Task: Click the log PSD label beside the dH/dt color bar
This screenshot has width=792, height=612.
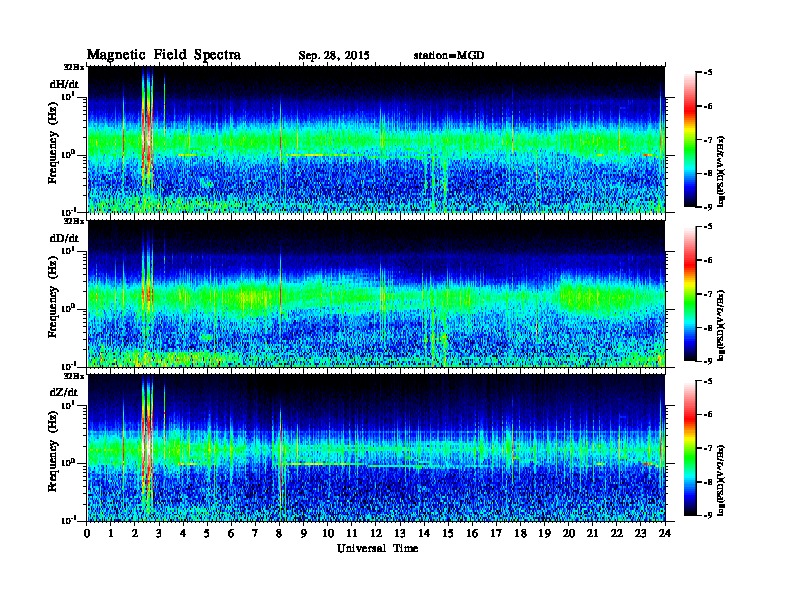Action: tap(722, 171)
